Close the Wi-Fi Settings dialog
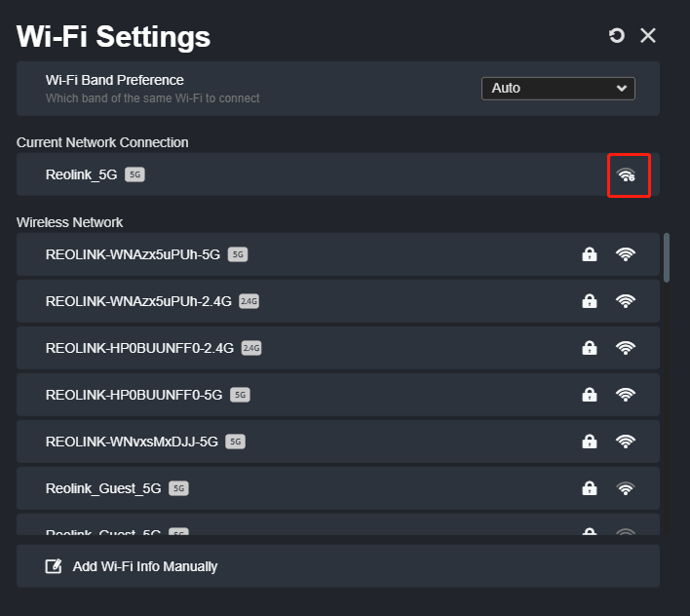 (648, 36)
